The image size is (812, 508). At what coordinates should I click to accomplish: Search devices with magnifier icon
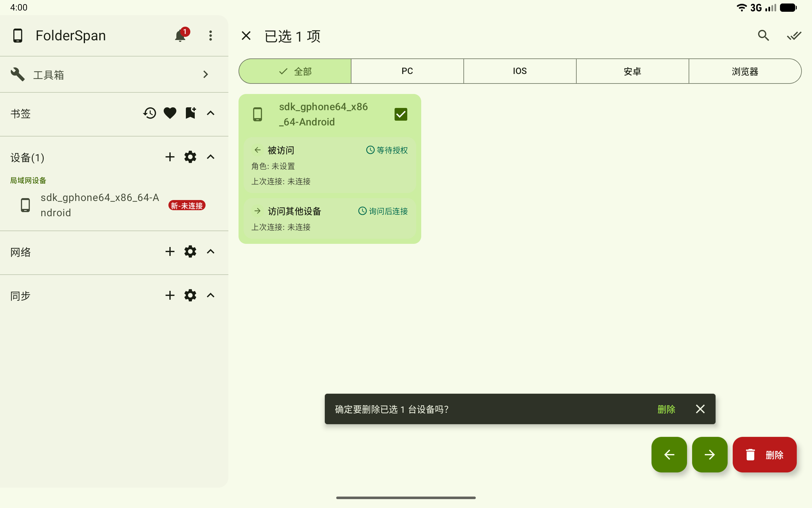(x=763, y=35)
